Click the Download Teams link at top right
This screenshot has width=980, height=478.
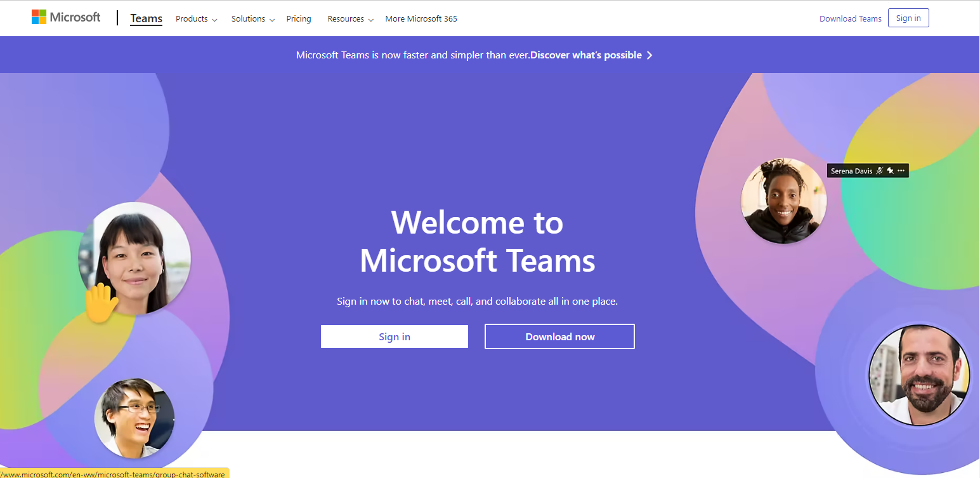tap(850, 18)
